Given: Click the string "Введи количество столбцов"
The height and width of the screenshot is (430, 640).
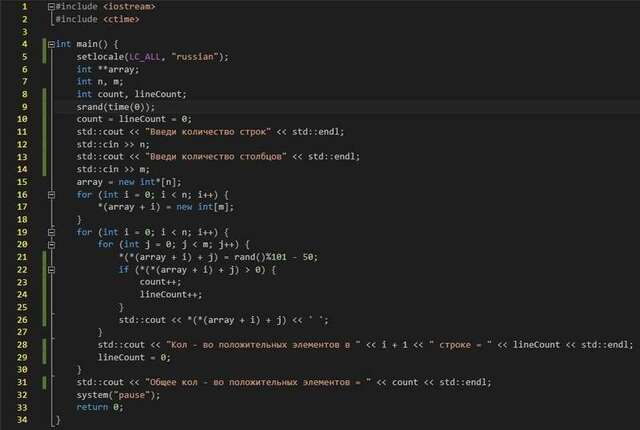Looking at the screenshot, I should pyautogui.click(x=216, y=157).
